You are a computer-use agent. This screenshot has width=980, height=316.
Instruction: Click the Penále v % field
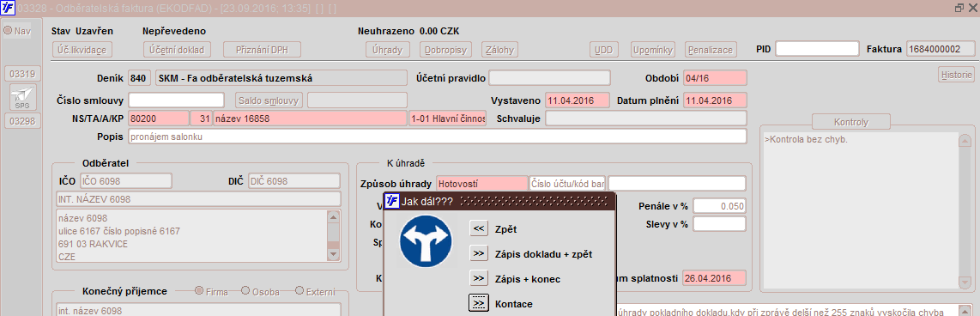tap(719, 206)
